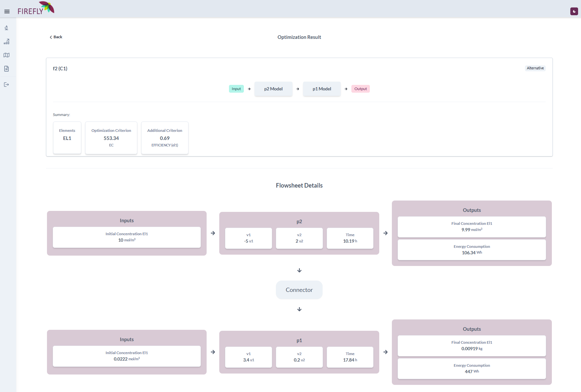Click the p2 Time 10.19 h field
Screen dimensions: 581x392
[350, 238]
